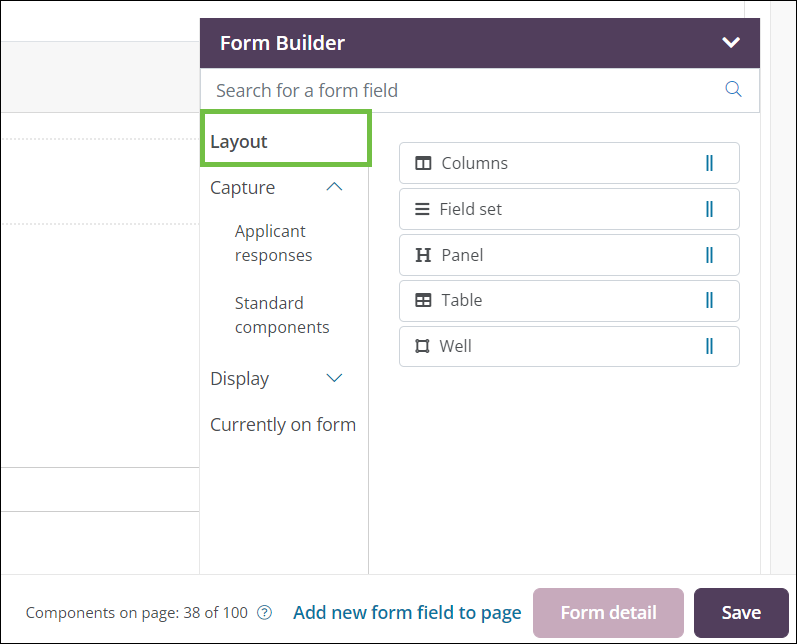Image resolution: width=797 pixels, height=644 pixels.
Task: Show Currently on form fields
Action: coord(283,425)
